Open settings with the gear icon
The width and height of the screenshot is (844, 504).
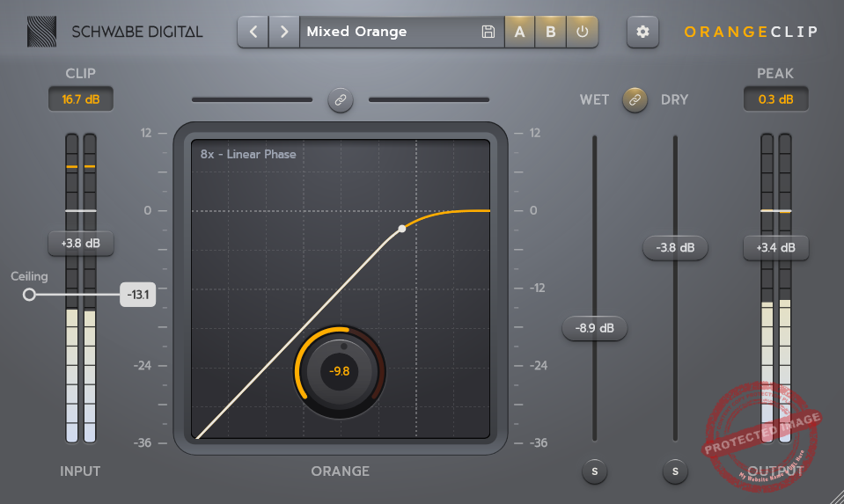tap(642, 32)
